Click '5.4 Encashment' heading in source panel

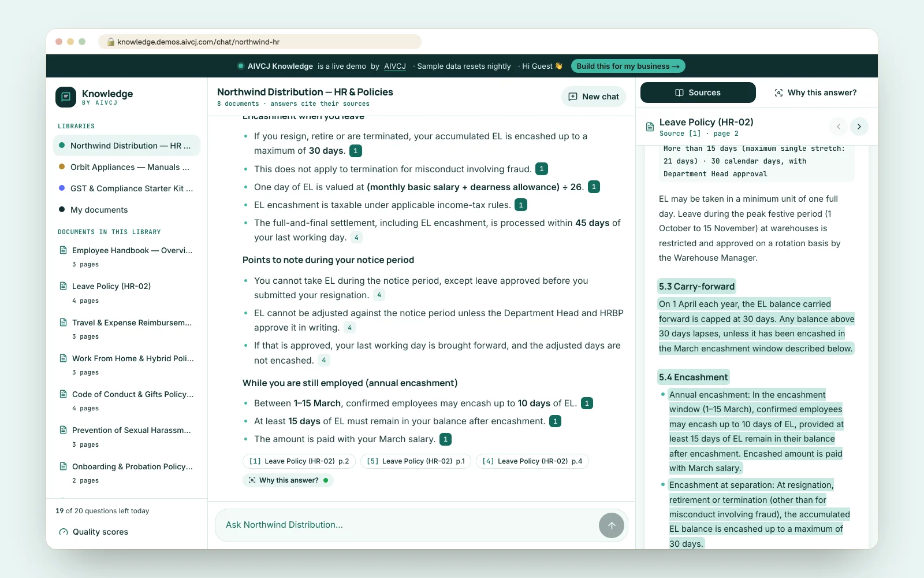(x=693, y=377)
